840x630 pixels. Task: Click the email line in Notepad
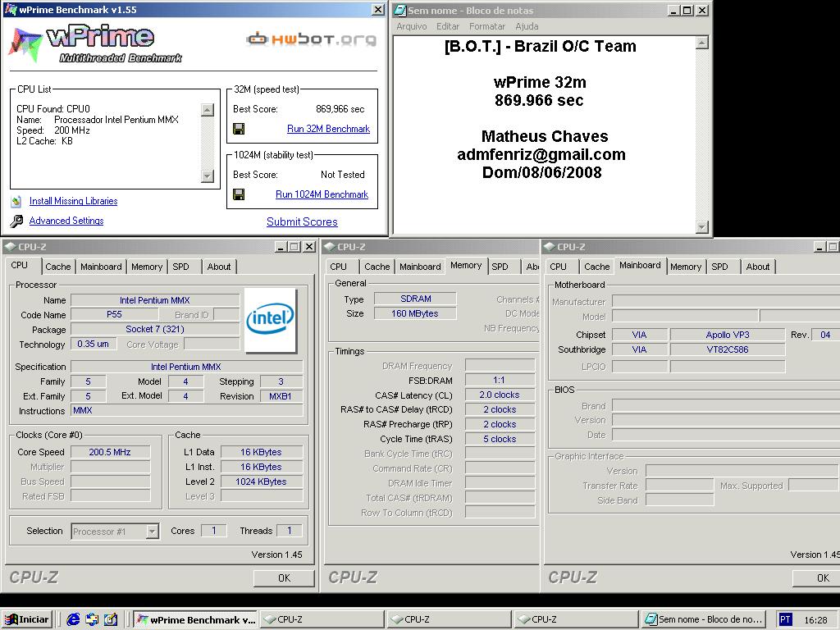point(541,155)
